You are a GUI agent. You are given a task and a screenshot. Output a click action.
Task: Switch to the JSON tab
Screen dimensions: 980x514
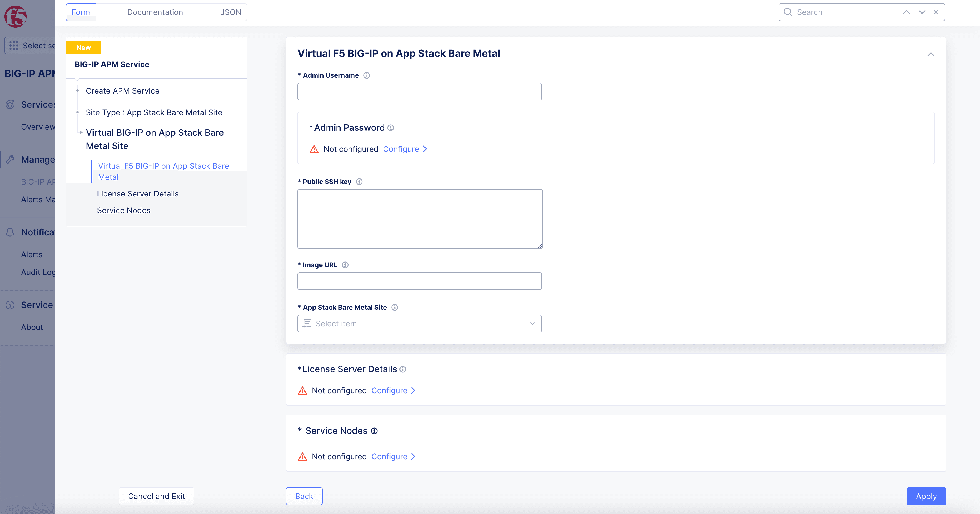pyautogui.click(x=231, y=12)
